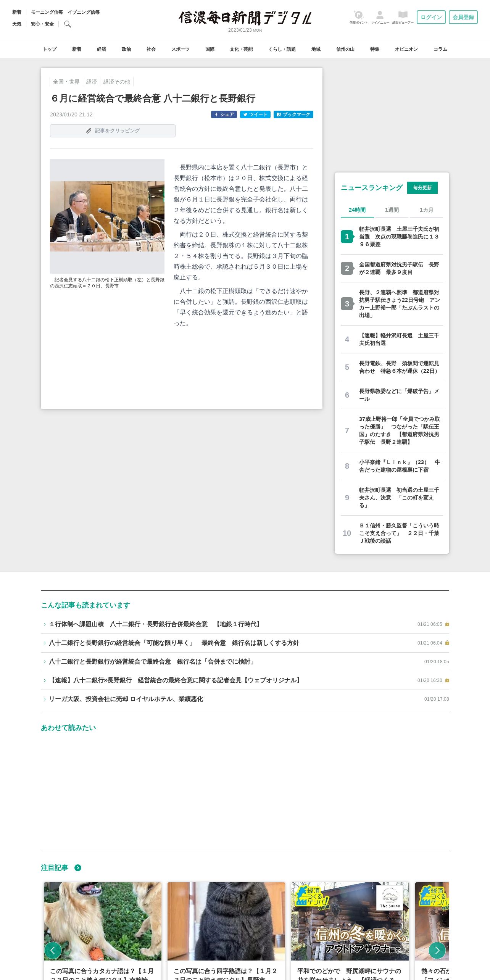Slide the 注目記事 carousel to the next item
The width and height of the screenshot is (490, 980).
pyautogui.click(x=437, y=950)
